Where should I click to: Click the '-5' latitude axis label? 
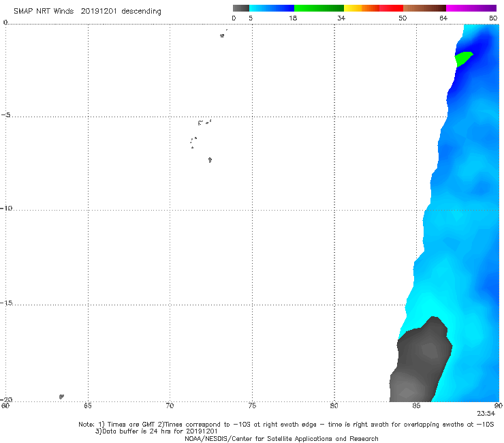(6, 115)
